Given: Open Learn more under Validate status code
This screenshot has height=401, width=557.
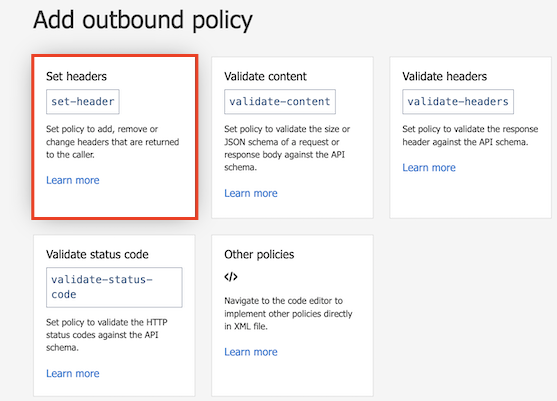Looking at the screenshot, I should pyautogui.click(x=73, y=374).
